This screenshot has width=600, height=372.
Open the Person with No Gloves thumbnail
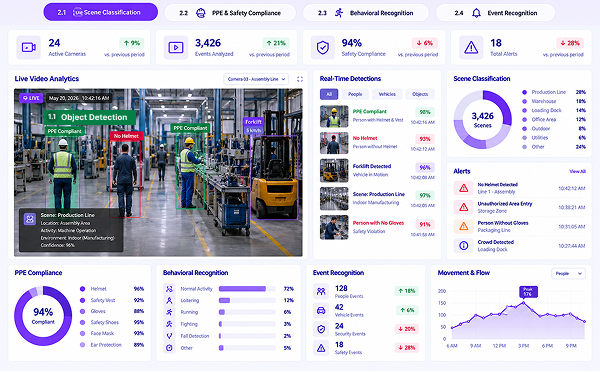click(x=334, y=227)
